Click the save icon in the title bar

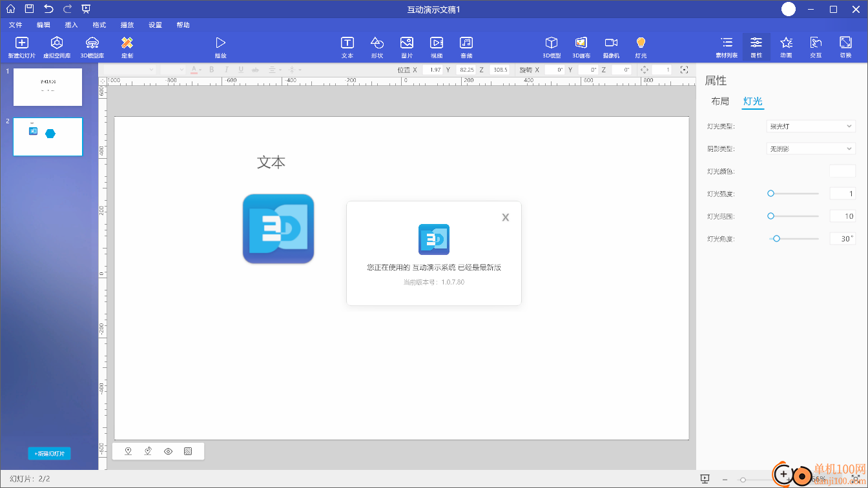[29, 9]
